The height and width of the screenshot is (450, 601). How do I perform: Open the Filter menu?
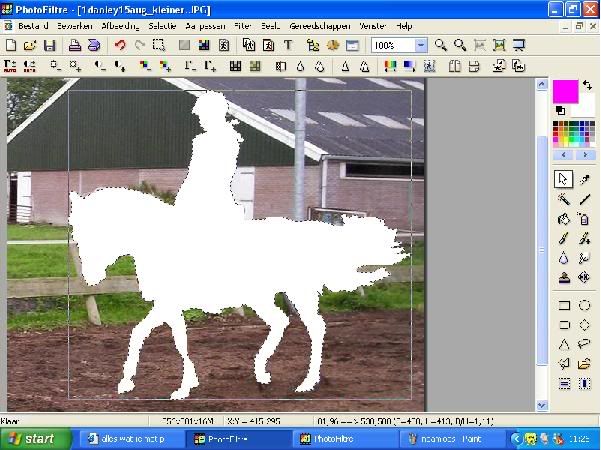click(243, 26)
